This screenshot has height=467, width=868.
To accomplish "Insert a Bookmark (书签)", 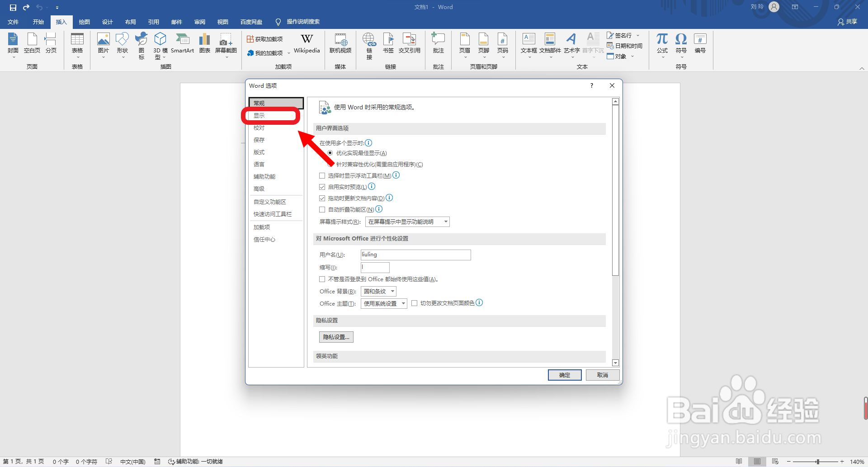I will point(388,43).
